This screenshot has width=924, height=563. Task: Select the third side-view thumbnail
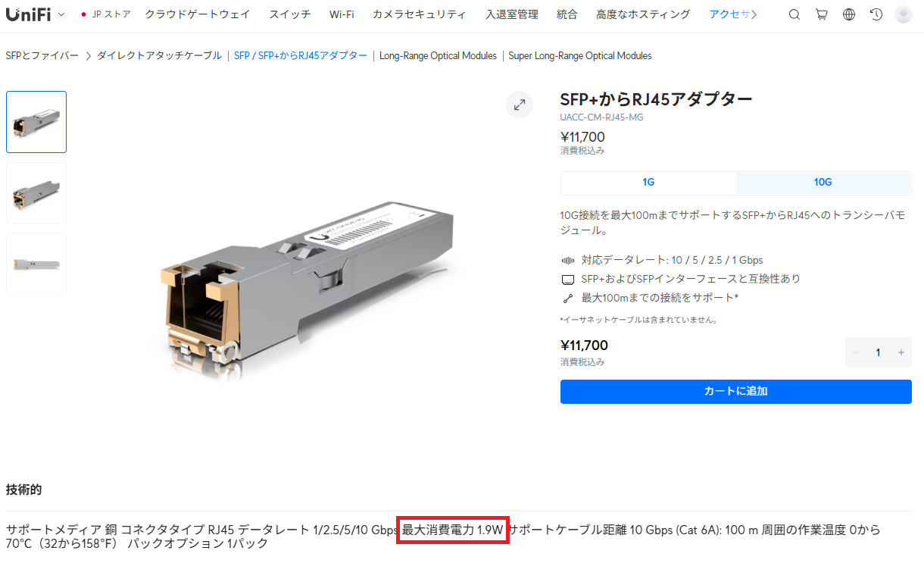(36, 264)
